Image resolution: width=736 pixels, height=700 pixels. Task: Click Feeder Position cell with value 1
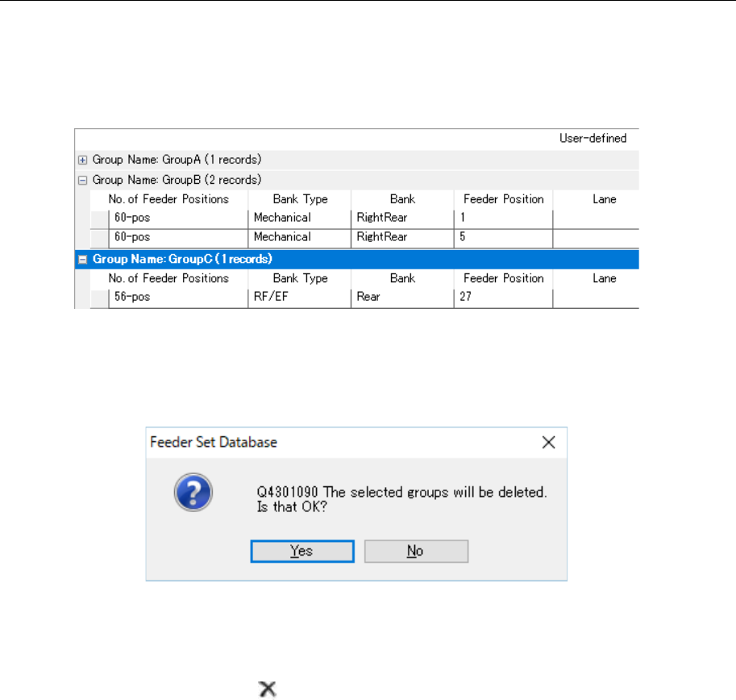(x=503, y=219)
